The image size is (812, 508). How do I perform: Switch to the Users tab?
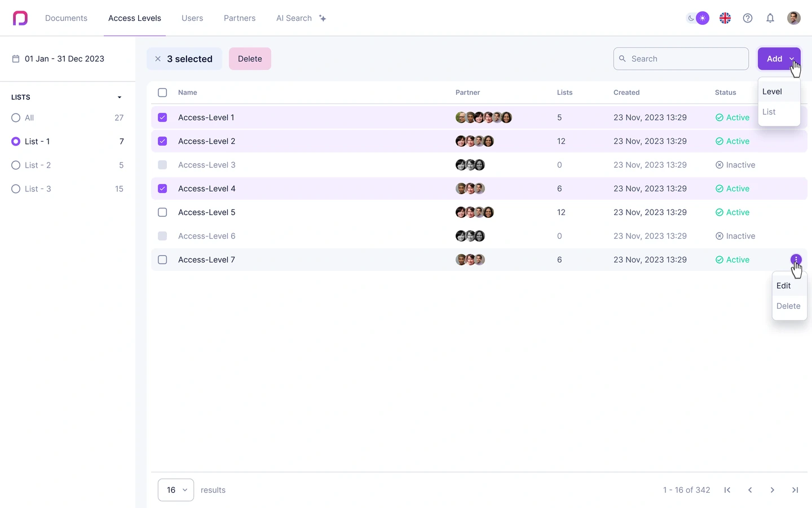[x=192, y=18]
